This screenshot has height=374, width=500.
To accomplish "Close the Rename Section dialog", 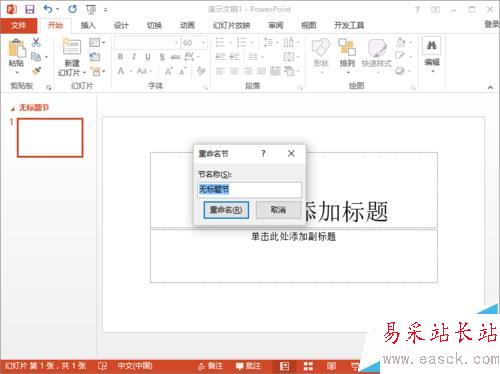I will [291, 153].
